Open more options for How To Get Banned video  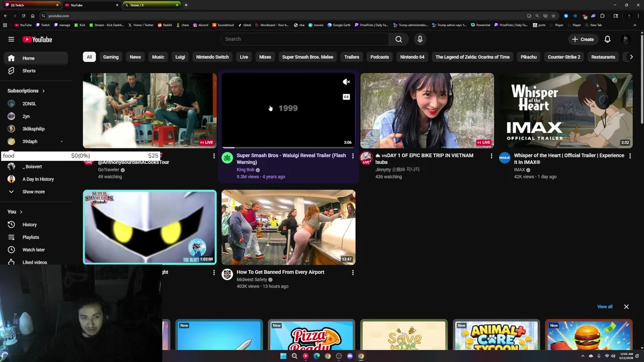coord(353,273)
